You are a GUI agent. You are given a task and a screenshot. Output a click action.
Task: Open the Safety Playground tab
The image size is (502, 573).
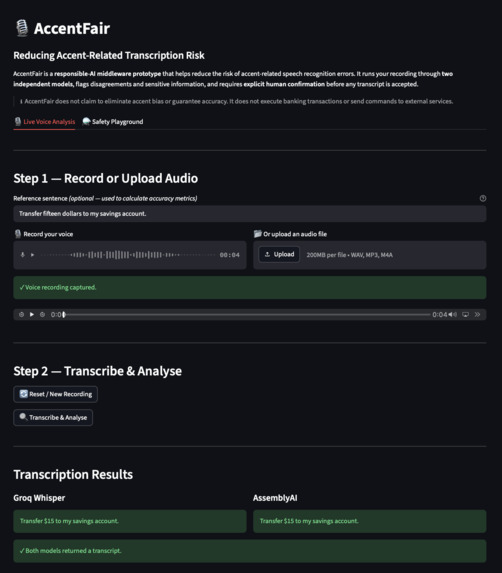[113, 122]
